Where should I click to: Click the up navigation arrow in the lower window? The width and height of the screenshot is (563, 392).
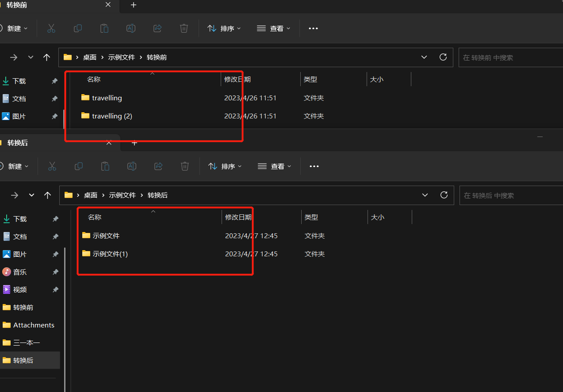tap(47, 194)
